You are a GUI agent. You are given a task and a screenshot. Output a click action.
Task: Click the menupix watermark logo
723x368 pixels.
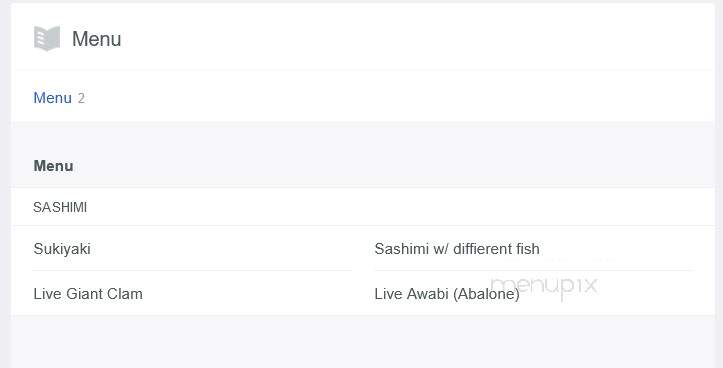(545, 286)
